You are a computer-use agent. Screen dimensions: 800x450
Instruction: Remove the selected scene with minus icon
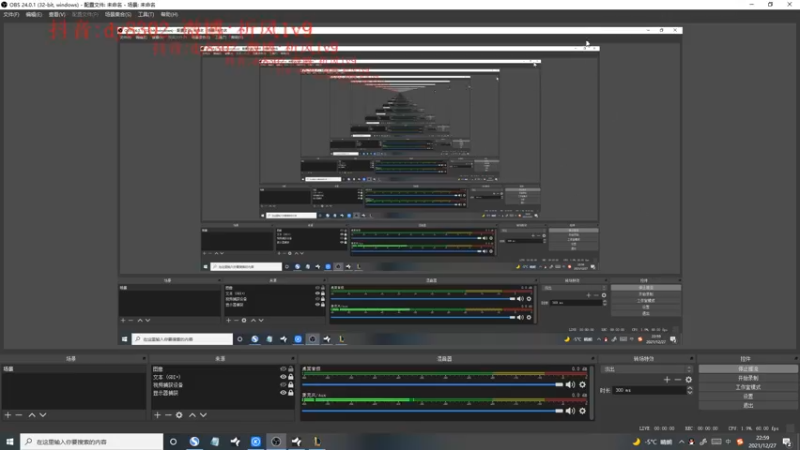point(19,415)
